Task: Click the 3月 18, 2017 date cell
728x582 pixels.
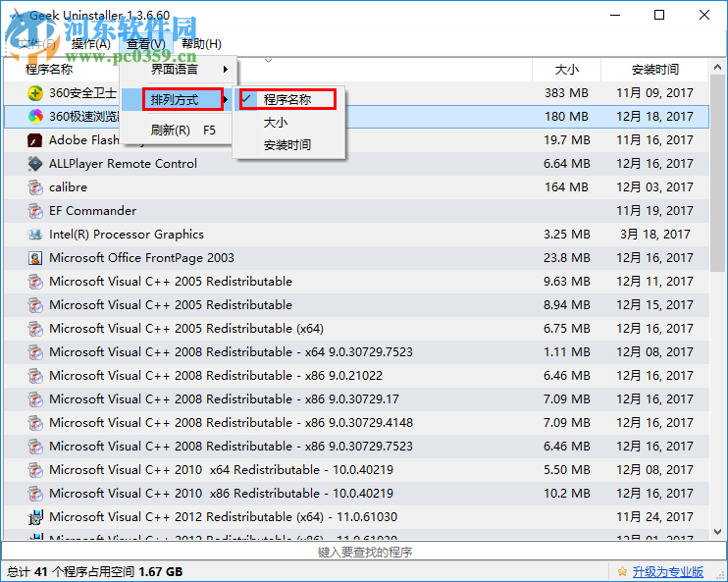Action: (x=654, y=235)
